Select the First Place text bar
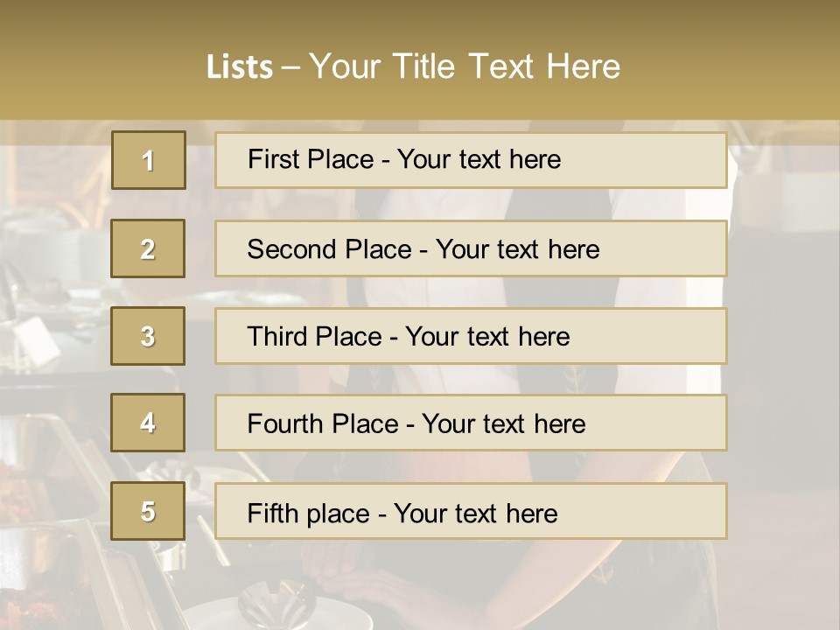The height and width of the screenshot is (630, 840). click(x=471, y=160)
